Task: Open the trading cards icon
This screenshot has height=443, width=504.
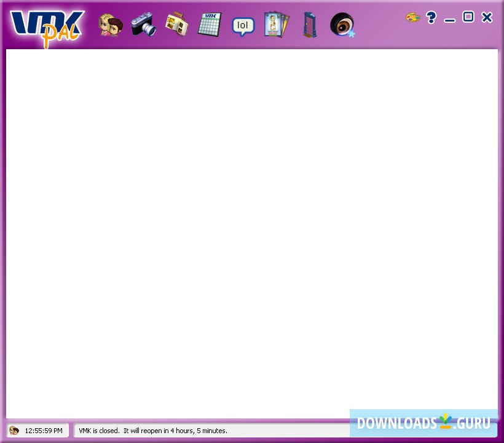Action: 277,25
